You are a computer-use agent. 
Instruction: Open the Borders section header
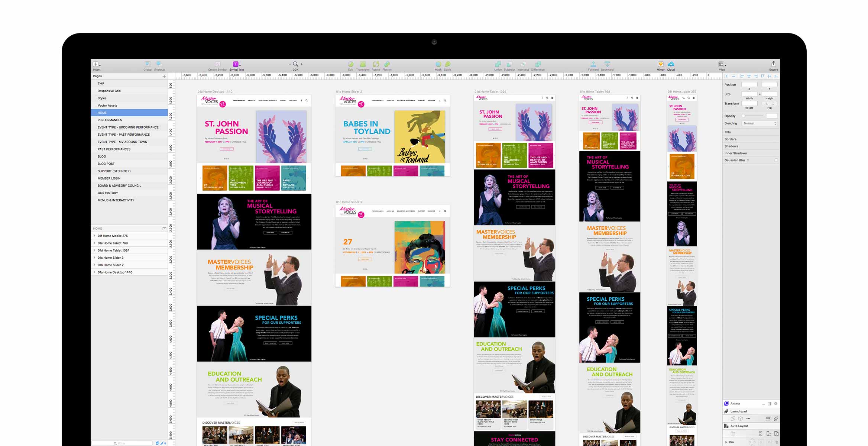point(751,139)
